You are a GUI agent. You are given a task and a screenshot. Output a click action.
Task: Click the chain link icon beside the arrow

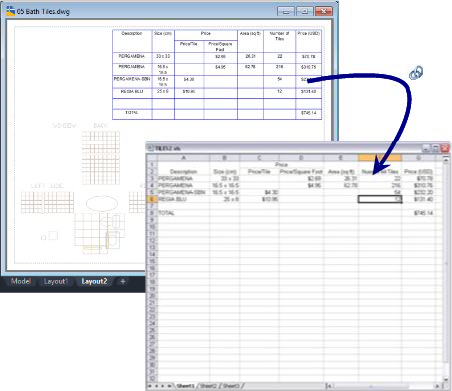[416, 73]
